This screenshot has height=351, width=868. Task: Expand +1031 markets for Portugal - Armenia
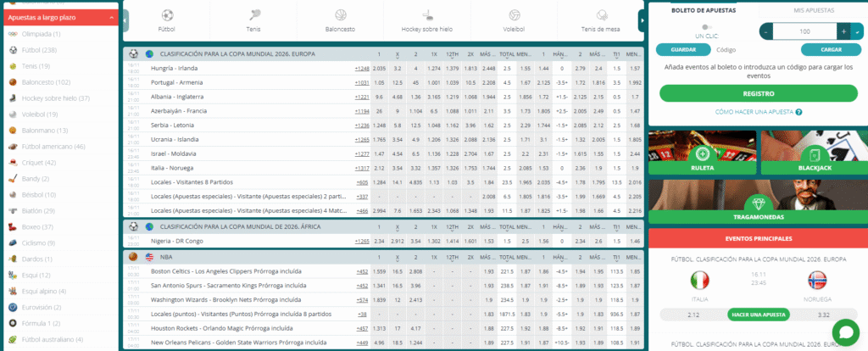[x=362, y=82]
